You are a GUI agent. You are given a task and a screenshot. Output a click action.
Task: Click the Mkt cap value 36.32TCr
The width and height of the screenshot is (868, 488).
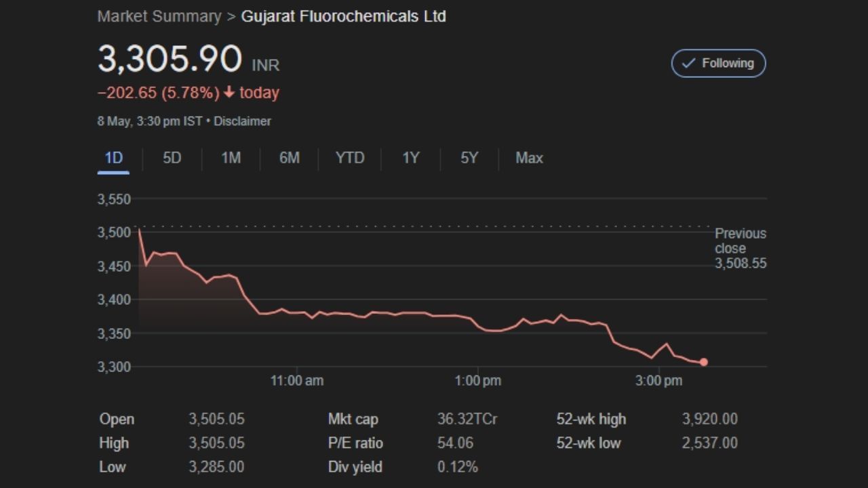click(x=467, y=419)
